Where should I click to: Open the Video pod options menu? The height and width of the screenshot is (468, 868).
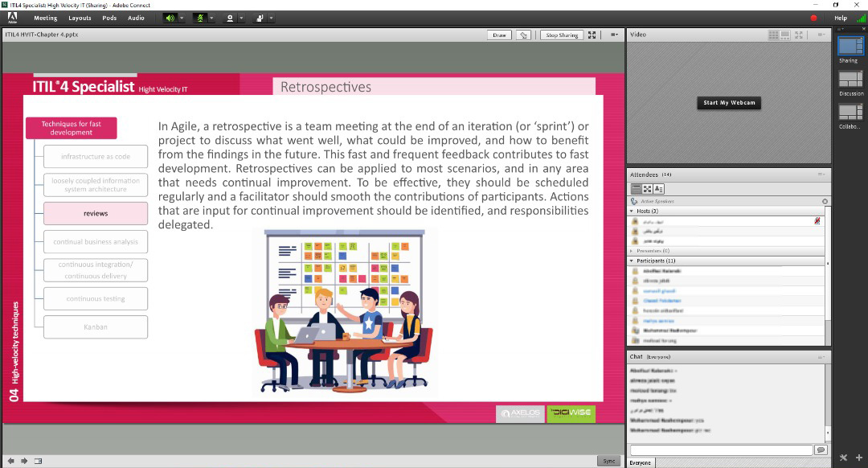click(x=821, y=35)
